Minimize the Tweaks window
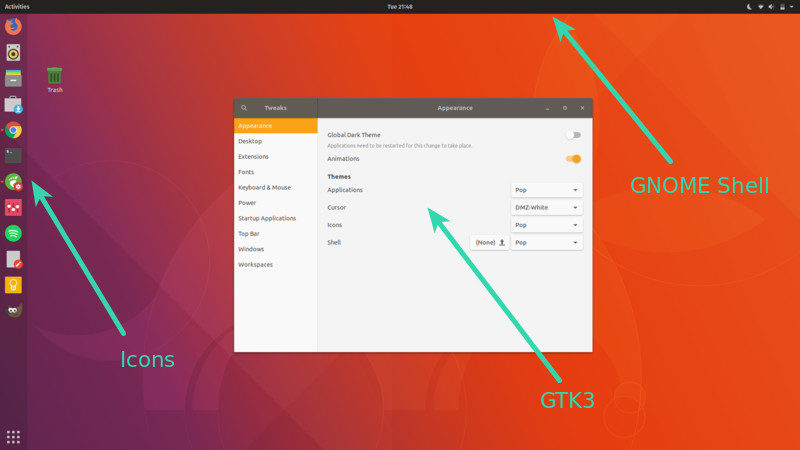This screenshot has width=800, height=450. coord(547,108)
